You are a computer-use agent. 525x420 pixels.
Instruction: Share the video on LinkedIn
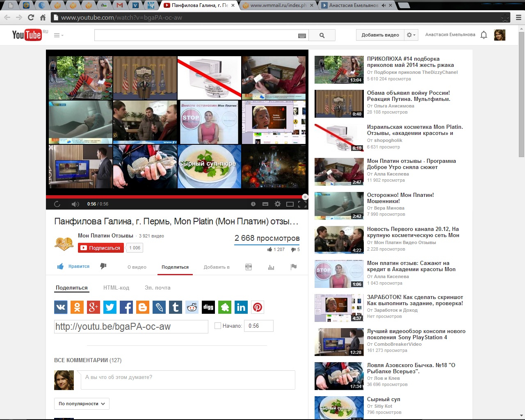241,307
